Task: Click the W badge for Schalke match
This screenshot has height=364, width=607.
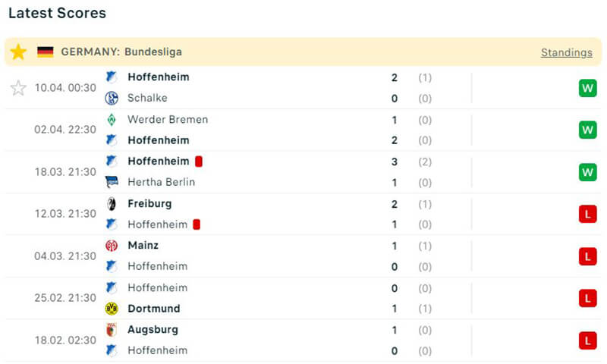Action: click(x=587, y=88)
